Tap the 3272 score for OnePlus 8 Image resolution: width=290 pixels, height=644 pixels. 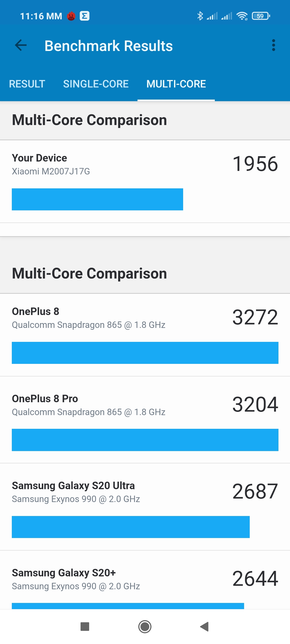pyautogui.click(x=255, y=317)
